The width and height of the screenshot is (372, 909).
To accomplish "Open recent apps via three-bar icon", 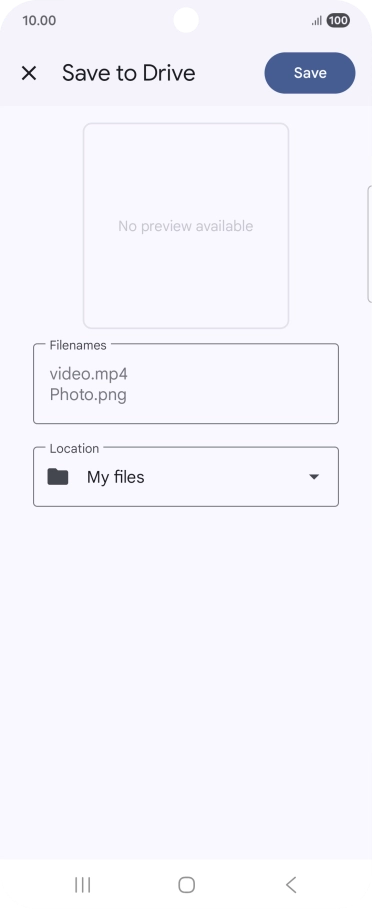I will point(83,885).
